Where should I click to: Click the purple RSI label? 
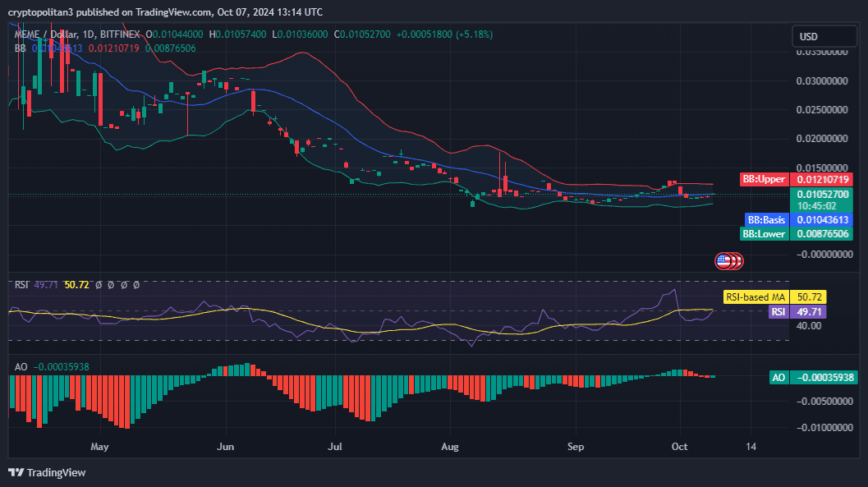pos(778,312)
